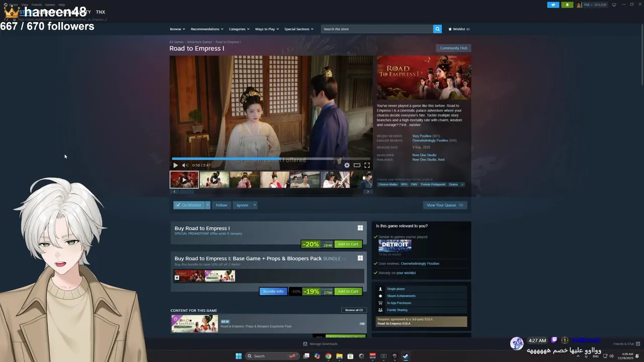Switch Steam to Big Picture mode icon

pyautogui.click(x=614, y=5)
